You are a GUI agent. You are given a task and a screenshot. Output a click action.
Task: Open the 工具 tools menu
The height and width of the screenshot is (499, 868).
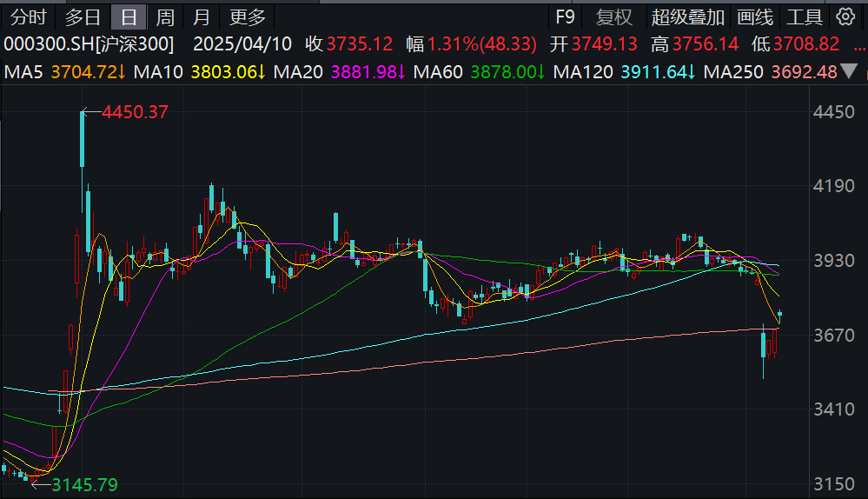[x=804, y=17]
